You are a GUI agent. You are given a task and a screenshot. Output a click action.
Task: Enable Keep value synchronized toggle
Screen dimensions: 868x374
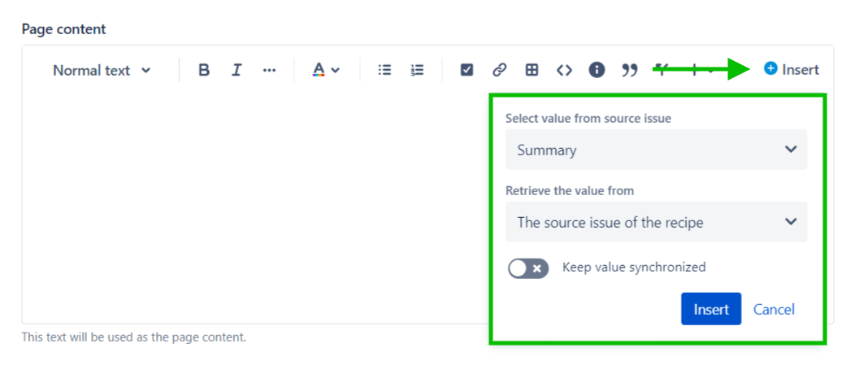click(x=528, y=267)
